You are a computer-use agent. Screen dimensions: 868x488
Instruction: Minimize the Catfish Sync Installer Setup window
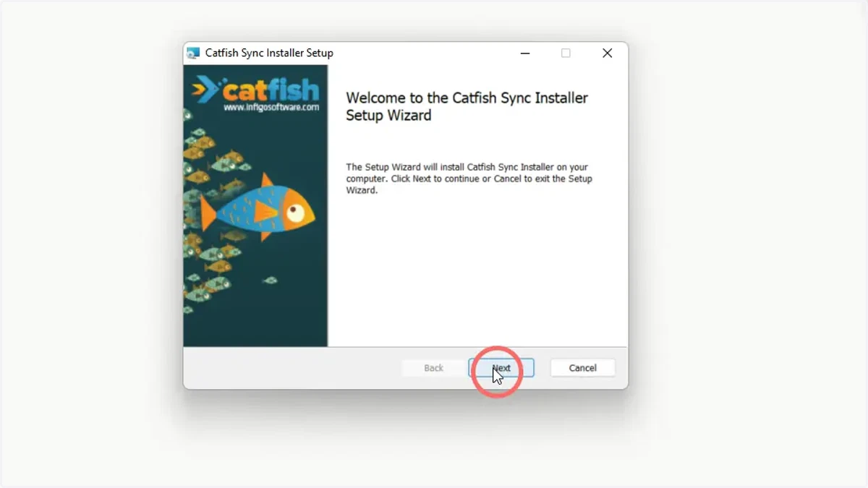[525, 53]
